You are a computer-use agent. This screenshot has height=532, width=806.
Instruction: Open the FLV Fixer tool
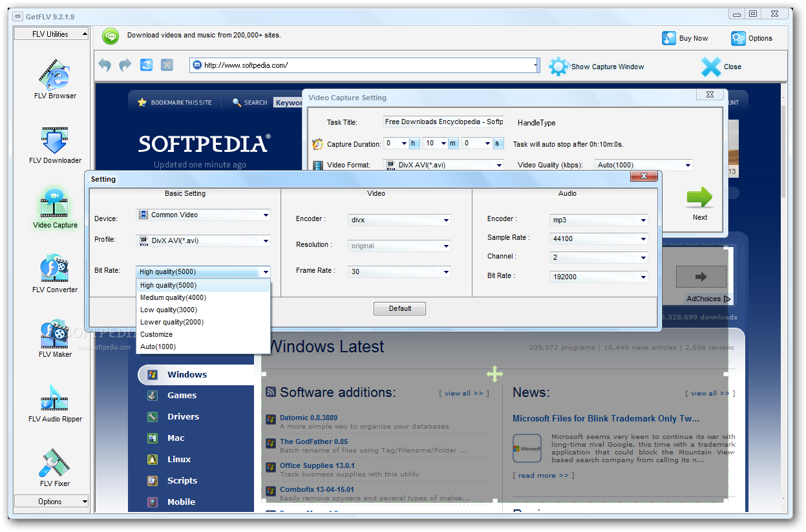[x=55, y=467]
